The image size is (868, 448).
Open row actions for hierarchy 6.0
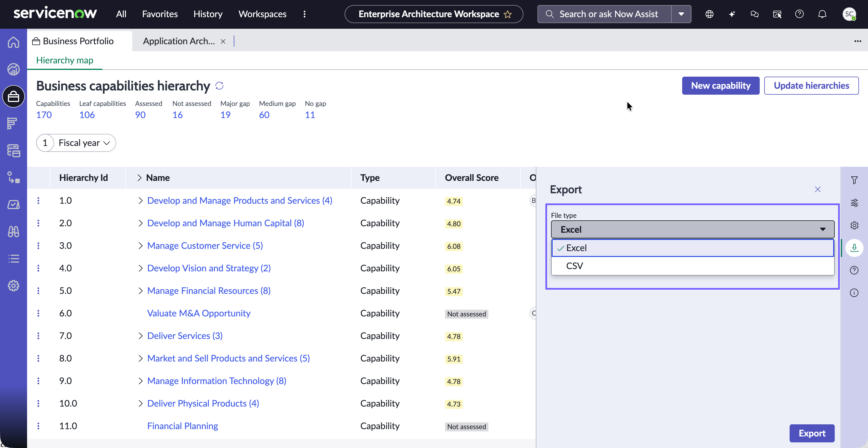coord(38,313)
